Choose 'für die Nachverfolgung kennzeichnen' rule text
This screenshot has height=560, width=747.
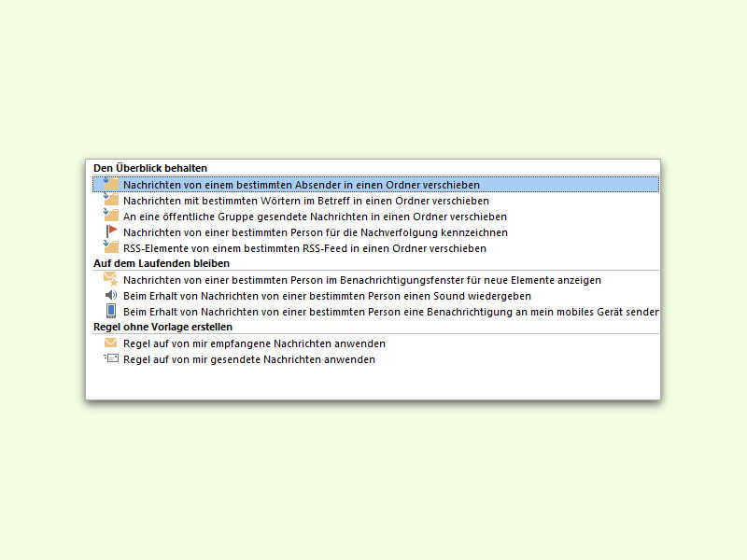(316, 232)
